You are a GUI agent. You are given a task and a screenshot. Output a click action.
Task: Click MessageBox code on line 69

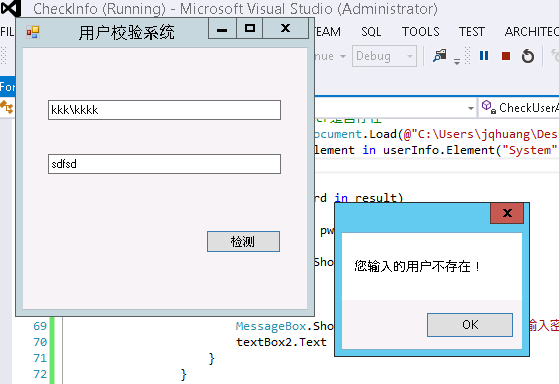click(x=271, y=326)
